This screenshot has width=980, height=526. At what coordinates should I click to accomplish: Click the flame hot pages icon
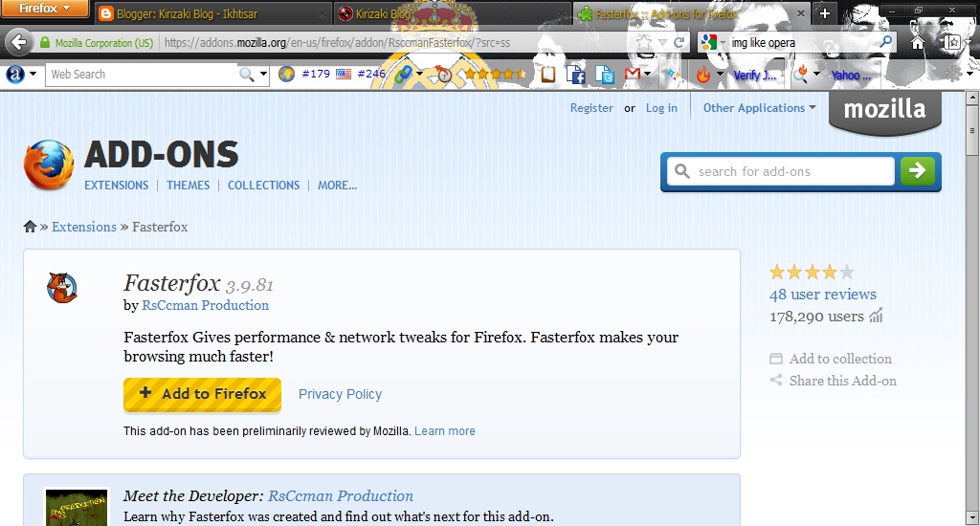tap(703, 75)
